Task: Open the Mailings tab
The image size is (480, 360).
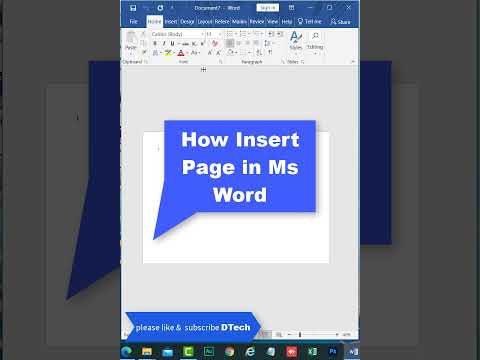Action: (239, 21)
